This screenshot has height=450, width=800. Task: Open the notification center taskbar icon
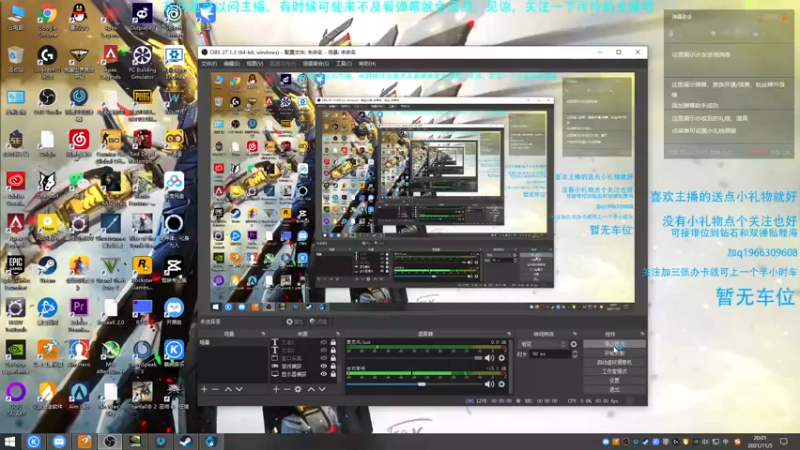[784, 441]
